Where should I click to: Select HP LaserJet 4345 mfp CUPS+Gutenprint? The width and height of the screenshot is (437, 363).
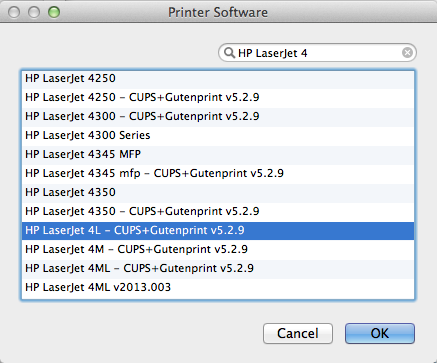(x=218, y=173)
